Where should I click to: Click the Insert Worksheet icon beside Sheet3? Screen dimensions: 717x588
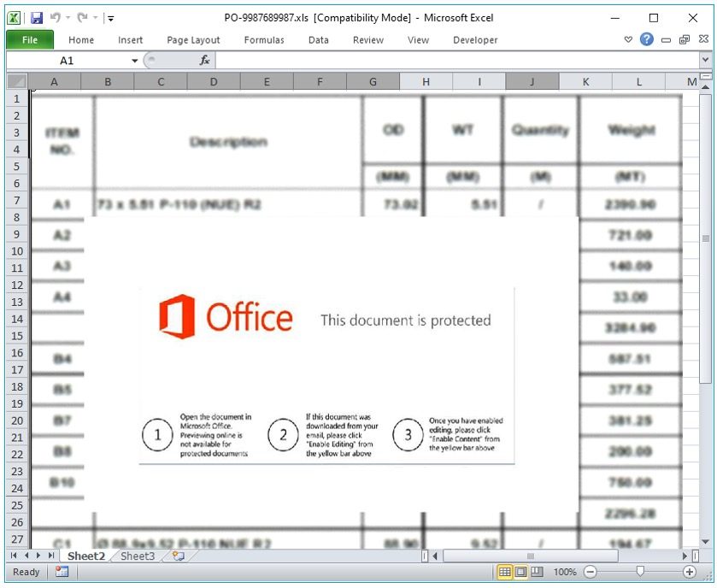[x=178, y=556]
